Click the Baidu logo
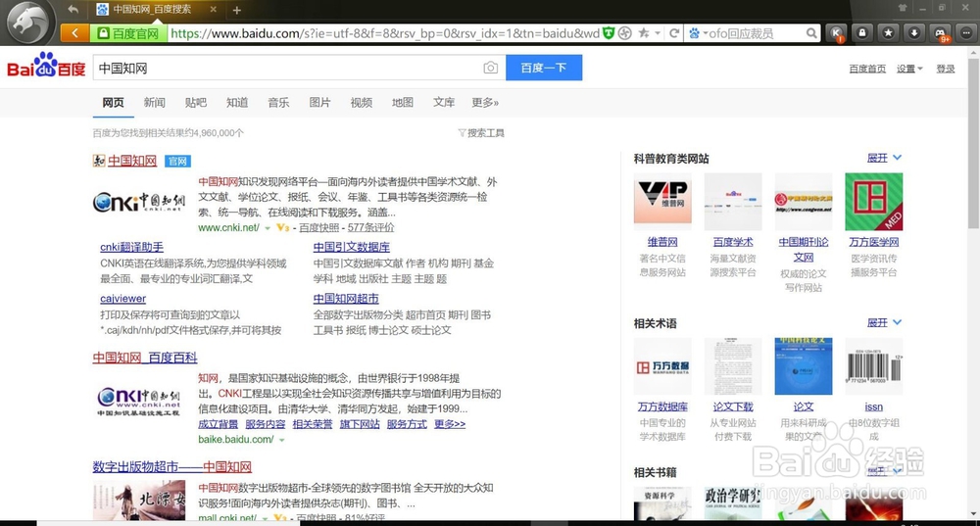Viewport: 980px width, 526px height. click(46, 67)
